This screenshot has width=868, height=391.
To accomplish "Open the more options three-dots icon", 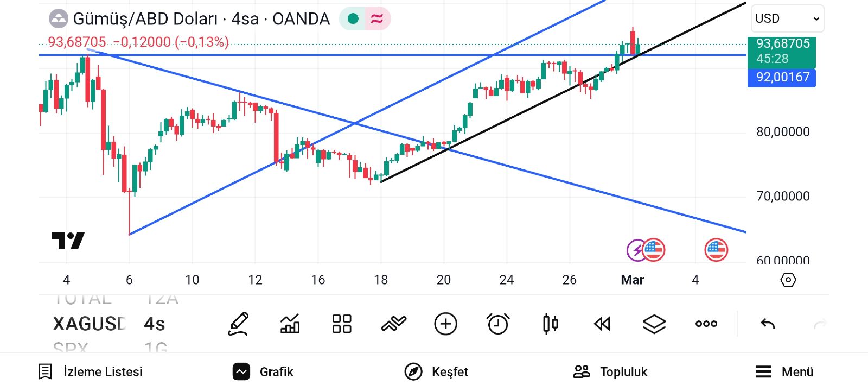I will click(706, 324).
